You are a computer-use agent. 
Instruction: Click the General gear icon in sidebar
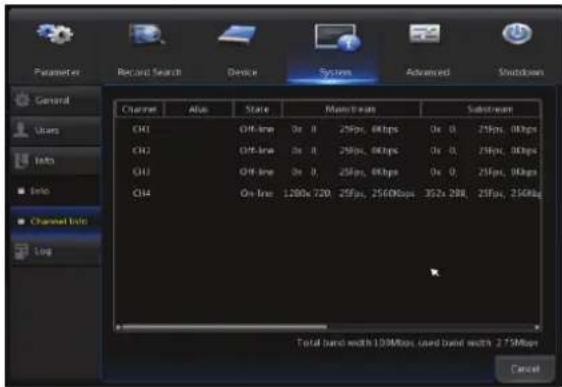click(22, 100)
